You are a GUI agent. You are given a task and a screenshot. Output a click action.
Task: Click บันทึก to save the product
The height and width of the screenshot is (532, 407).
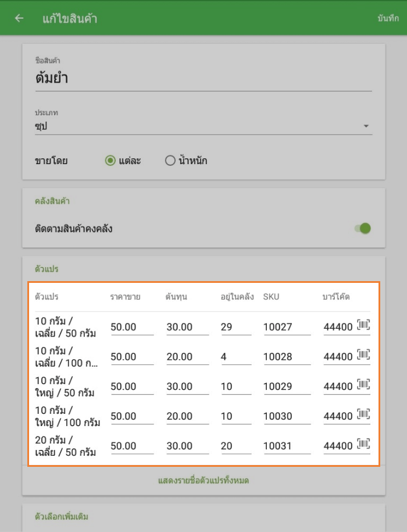(388, 19)
